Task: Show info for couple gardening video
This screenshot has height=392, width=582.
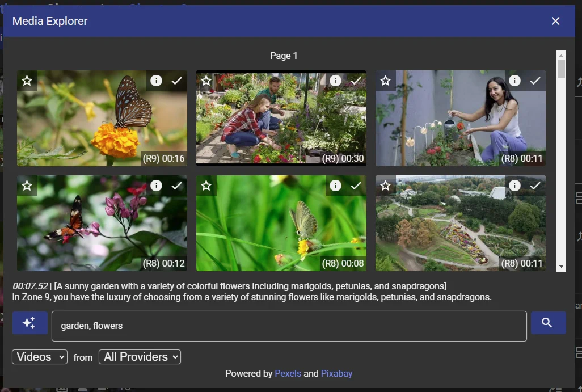Action: (x=335, y=81)
